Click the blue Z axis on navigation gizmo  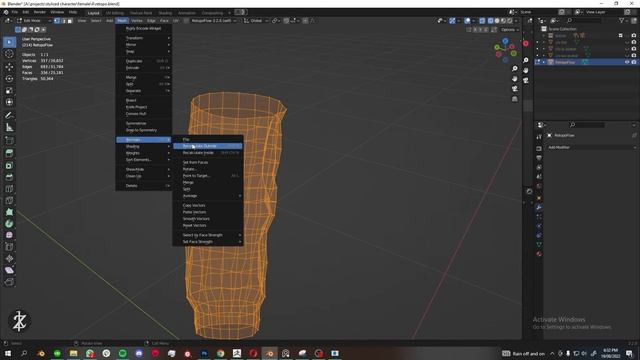505,41
